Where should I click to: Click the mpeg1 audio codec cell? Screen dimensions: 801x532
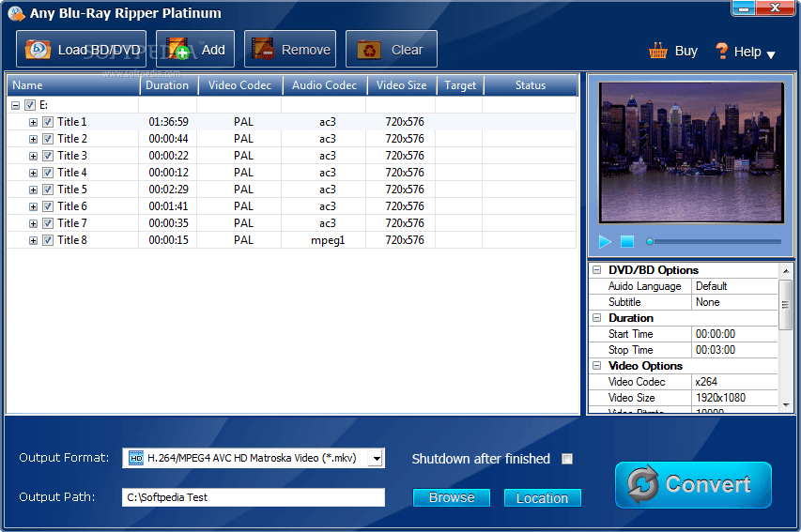tap(328, 240)
